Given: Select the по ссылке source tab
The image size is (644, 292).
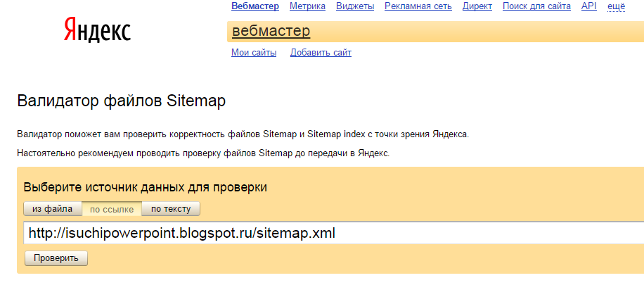Looking at the screenshot, I should point(112,210).
